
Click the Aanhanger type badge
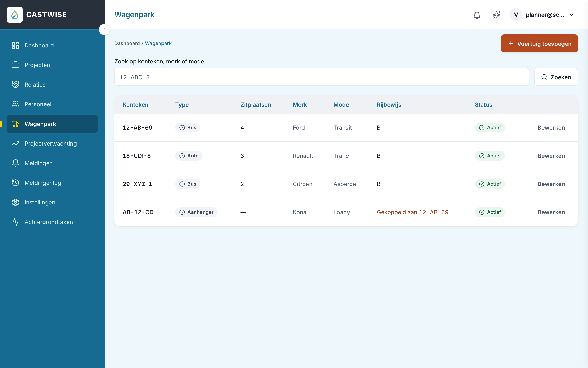[x=196, y=212]
